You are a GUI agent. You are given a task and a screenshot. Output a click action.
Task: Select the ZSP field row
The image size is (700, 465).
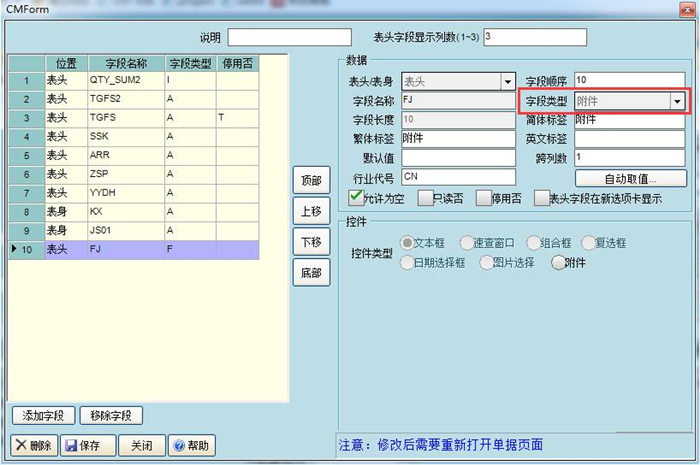(134, 174)
